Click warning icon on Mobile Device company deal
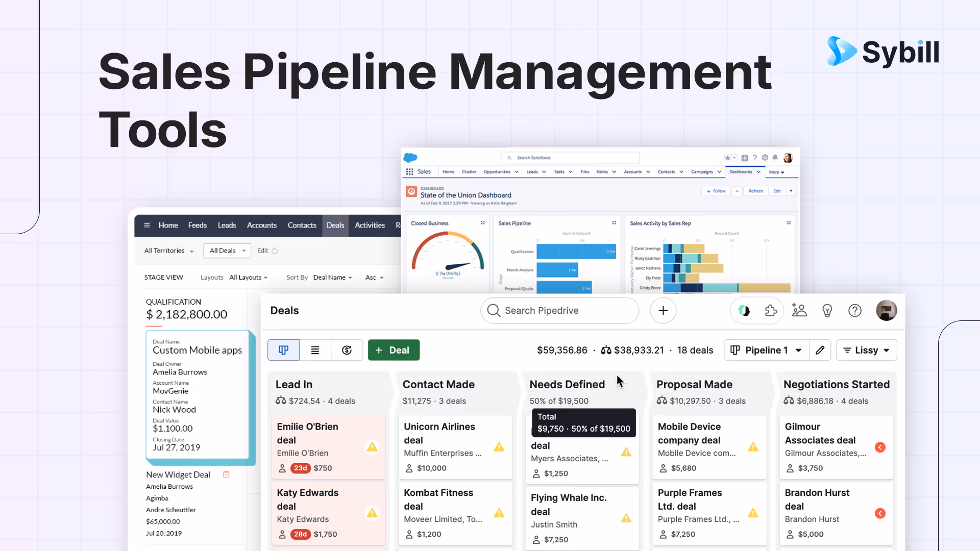Image resolution: width=980 pixels, height=551 pixels. tap(753, 447)
